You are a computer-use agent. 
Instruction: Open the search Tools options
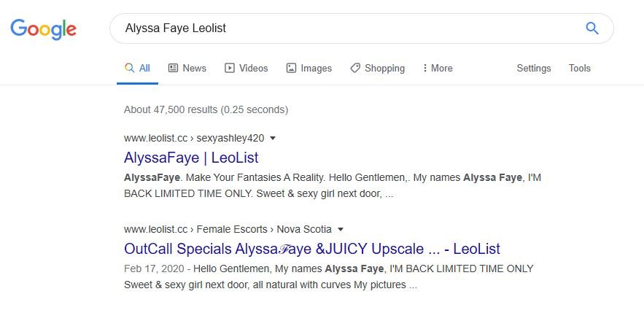(x=580, y=68)
